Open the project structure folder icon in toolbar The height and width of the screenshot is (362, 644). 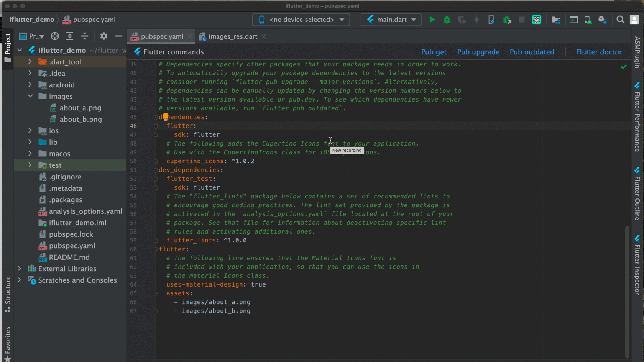point(556,20)
